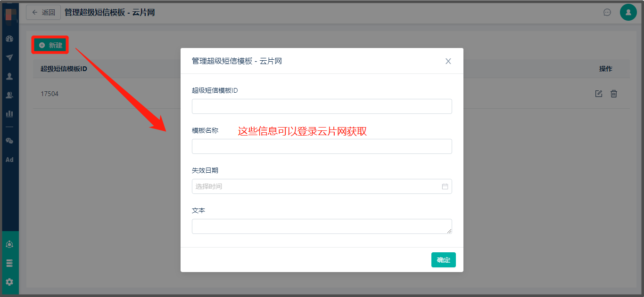644x297 pixels.
Task: Close the dialog with the X icon
Action: (448, 61)
